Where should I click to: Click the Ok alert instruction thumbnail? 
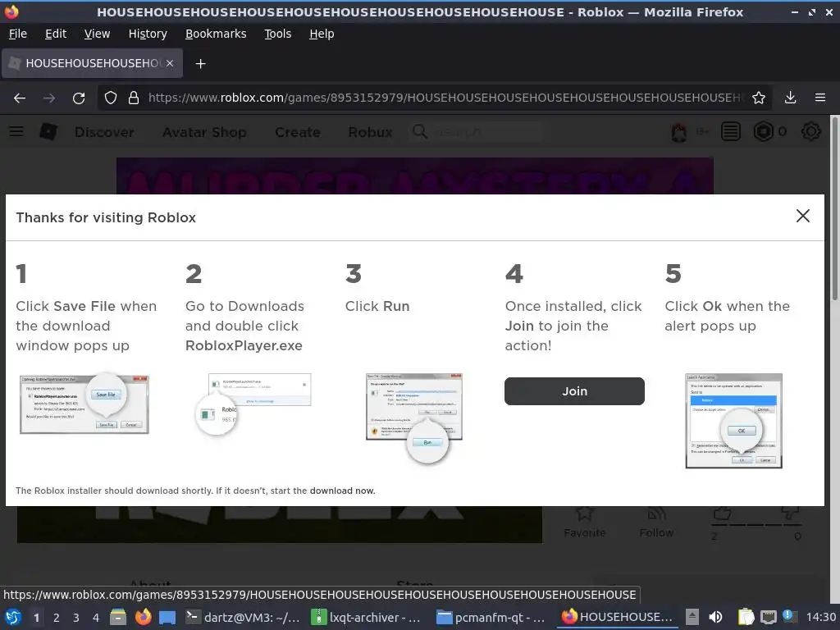click(x=733, y=421)
